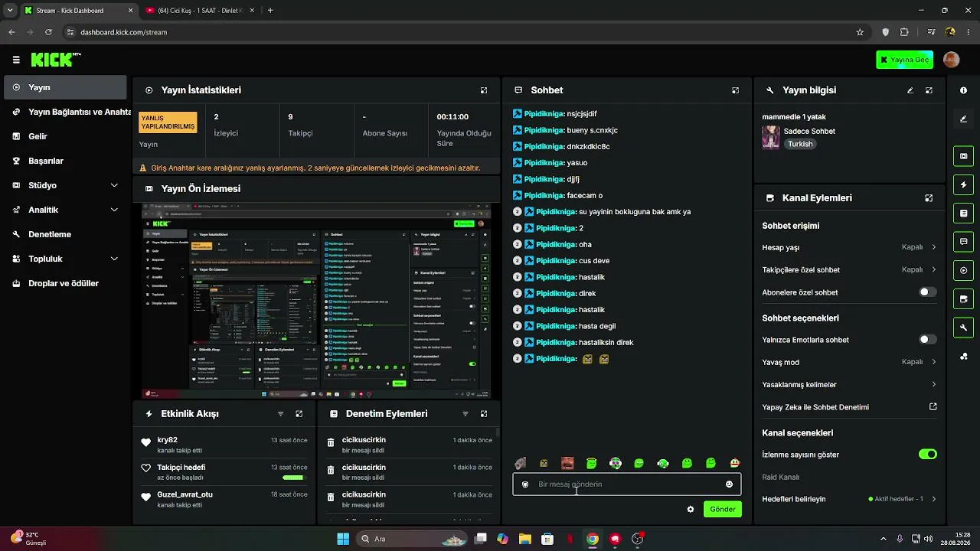Focus the Bir mesaj gönderin input field
The width and height of the screenshot is (980, 551).
627,484
